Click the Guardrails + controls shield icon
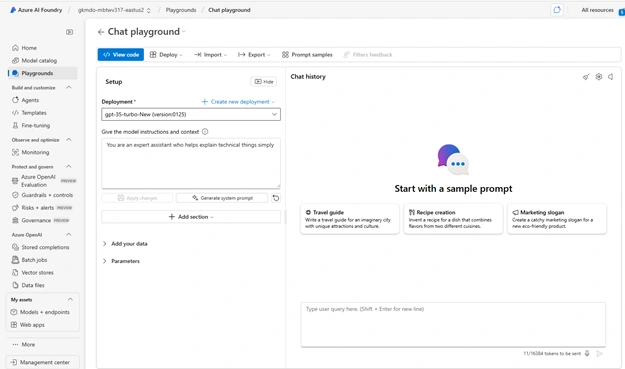Screen dimensions: 625x369 (15, 195)
